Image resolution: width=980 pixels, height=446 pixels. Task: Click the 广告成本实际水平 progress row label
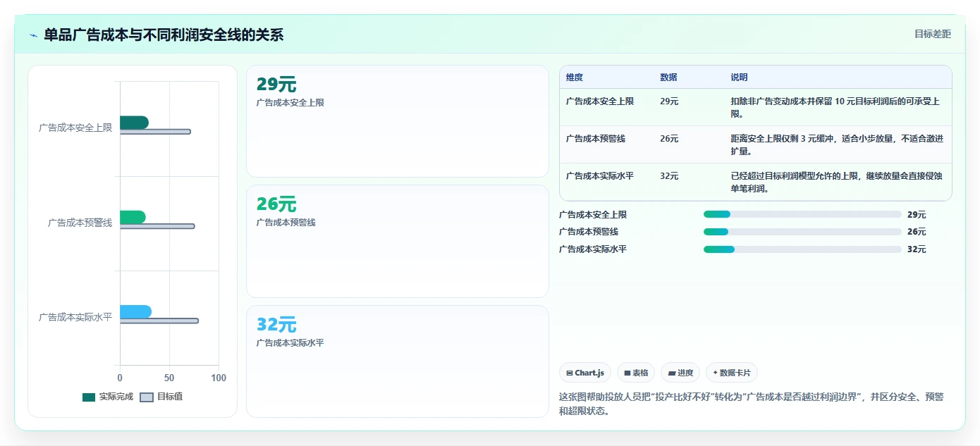[593, 249]
